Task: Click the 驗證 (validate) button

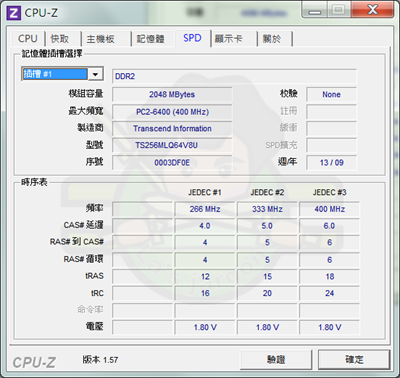Action: (276, 359)
